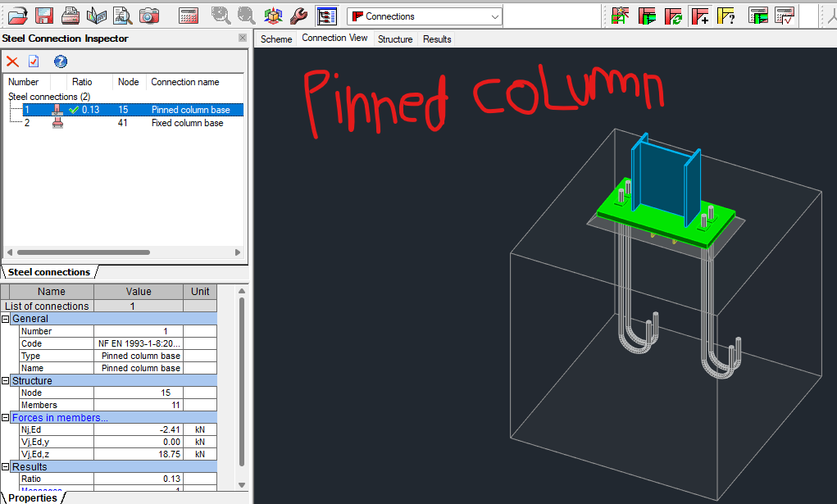Delete connection using the red X icon

point(11,61)
